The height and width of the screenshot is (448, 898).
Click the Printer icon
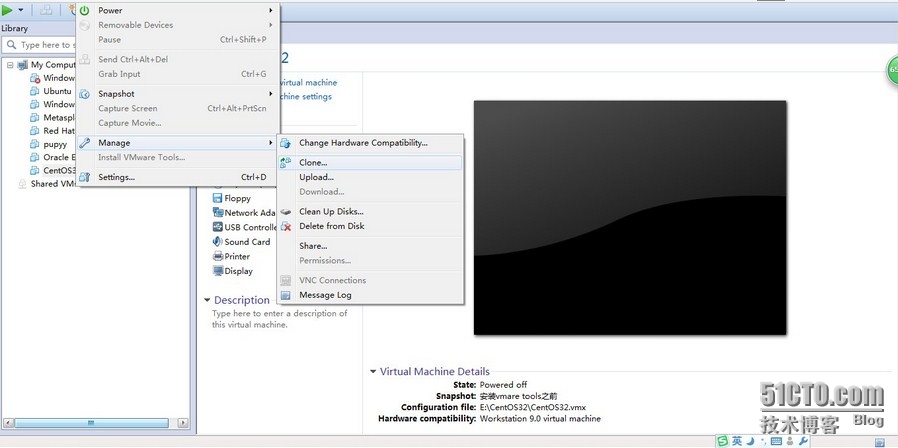[218, 256]
